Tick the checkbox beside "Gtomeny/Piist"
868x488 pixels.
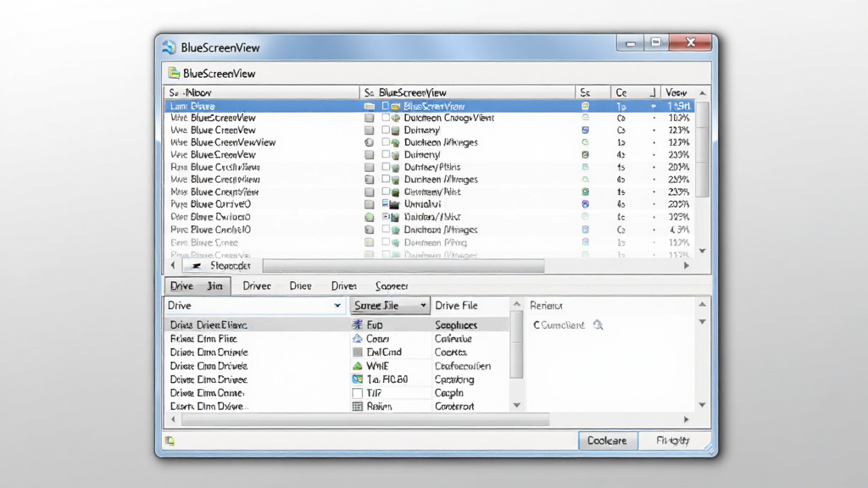point(386,191)
